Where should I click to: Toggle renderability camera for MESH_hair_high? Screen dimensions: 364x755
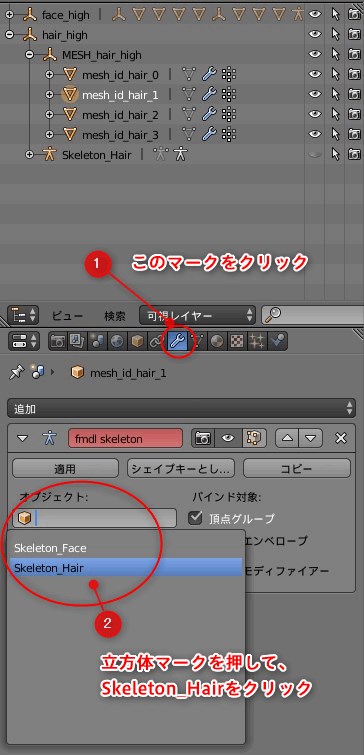pos(354,54)
